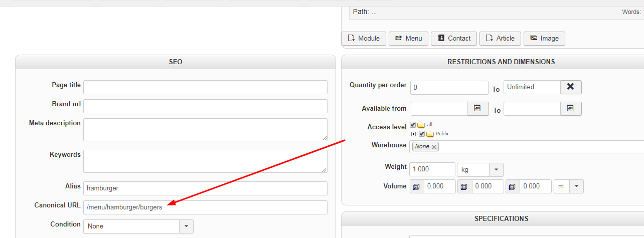Open the weight unit kg dropdown
The image size is (644, 238).
(480, 169)
